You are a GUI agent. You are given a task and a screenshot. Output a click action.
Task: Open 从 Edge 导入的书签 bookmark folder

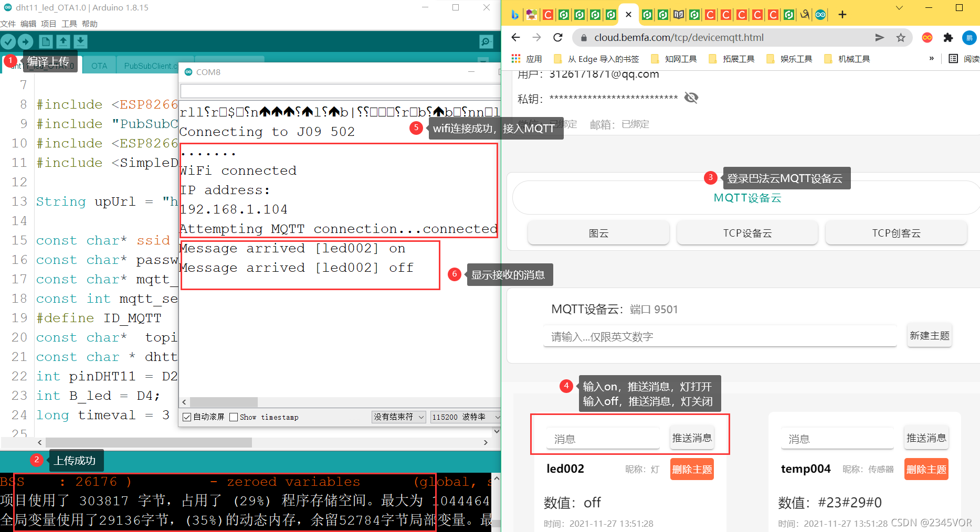pyautogui.click(x=596, y=59)
